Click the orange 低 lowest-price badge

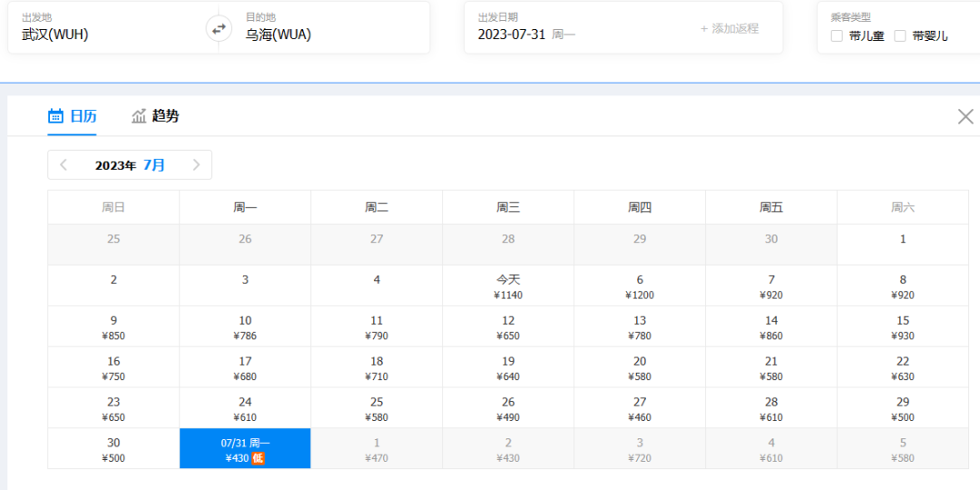tap(258, 458)
